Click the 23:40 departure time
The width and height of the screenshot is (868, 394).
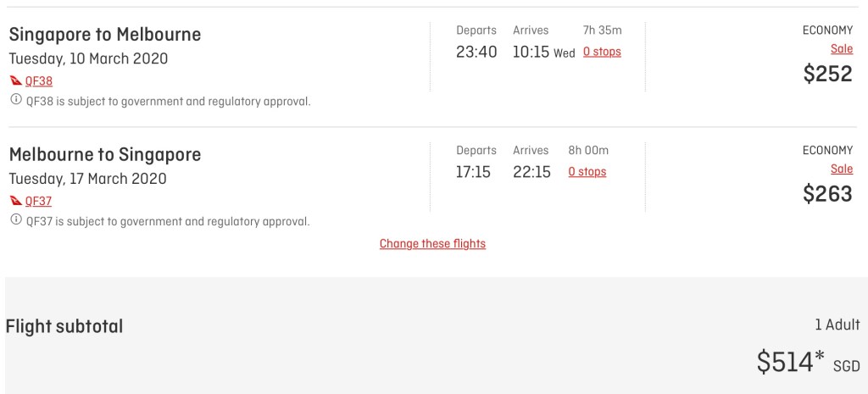(476, 52)
